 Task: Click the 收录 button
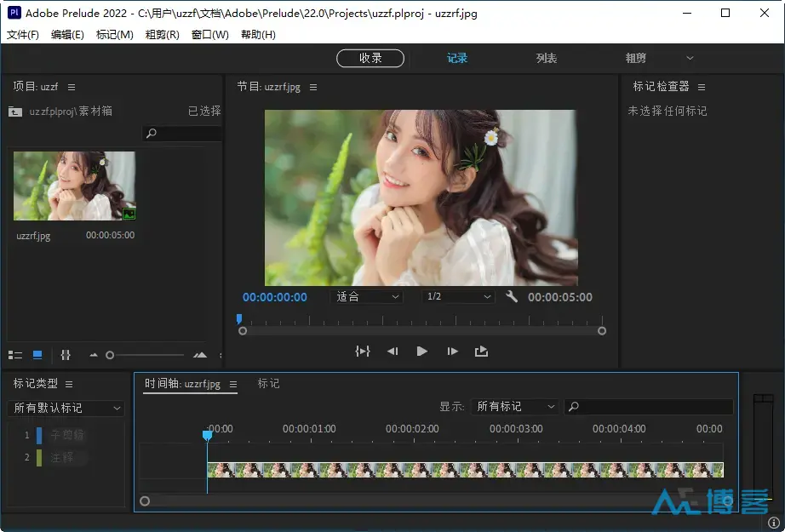(x=370, y=58)
